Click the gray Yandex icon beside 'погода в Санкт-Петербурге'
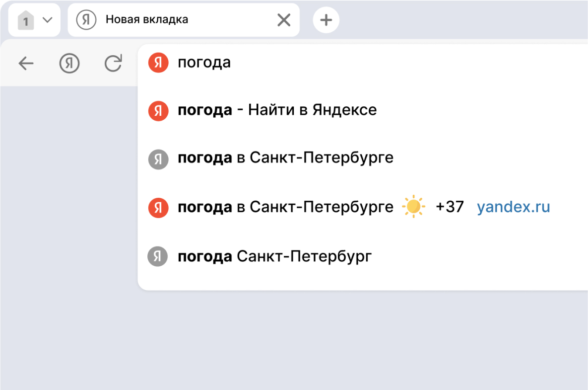Viewport: 588px width, 390px height. [x=157, y=159]
